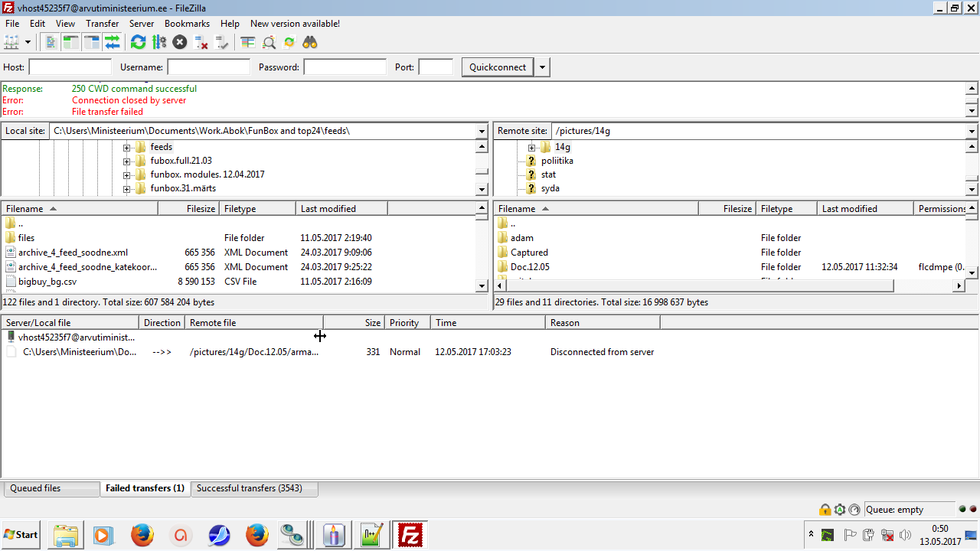Click the binoculars search remote files icon

pyautogui.click(x=310, y=42)
